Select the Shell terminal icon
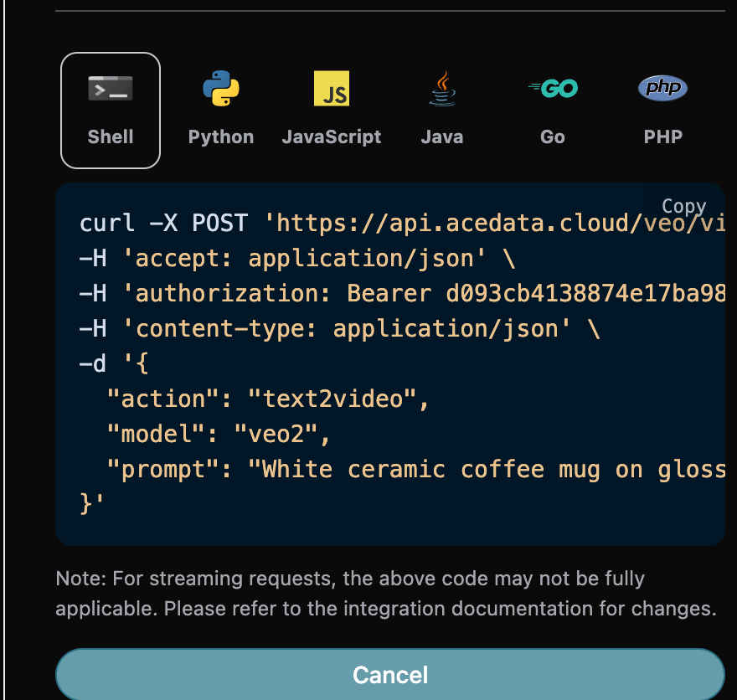Viewport: 737px width, 700px height. (110, 87)
